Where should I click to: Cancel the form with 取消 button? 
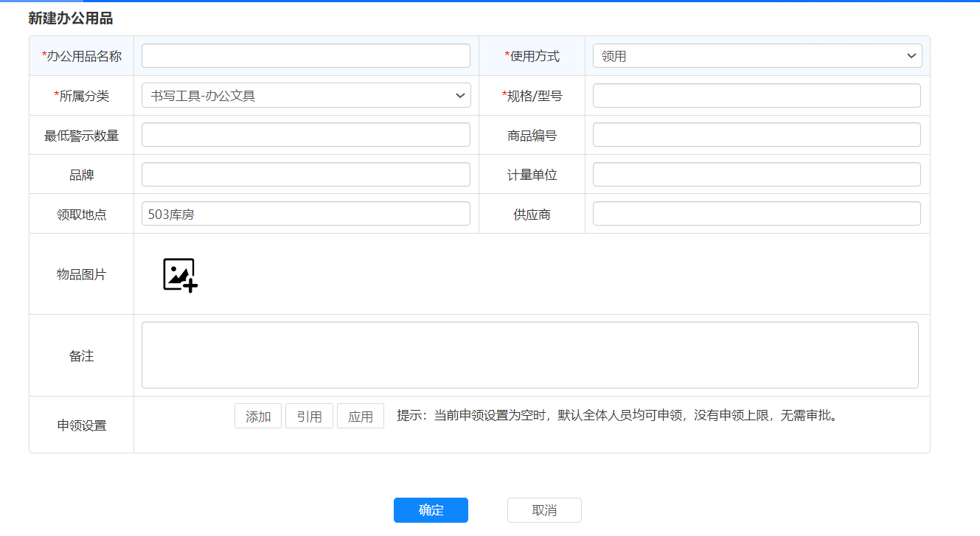pyautogui.click(x=544, y=510)
